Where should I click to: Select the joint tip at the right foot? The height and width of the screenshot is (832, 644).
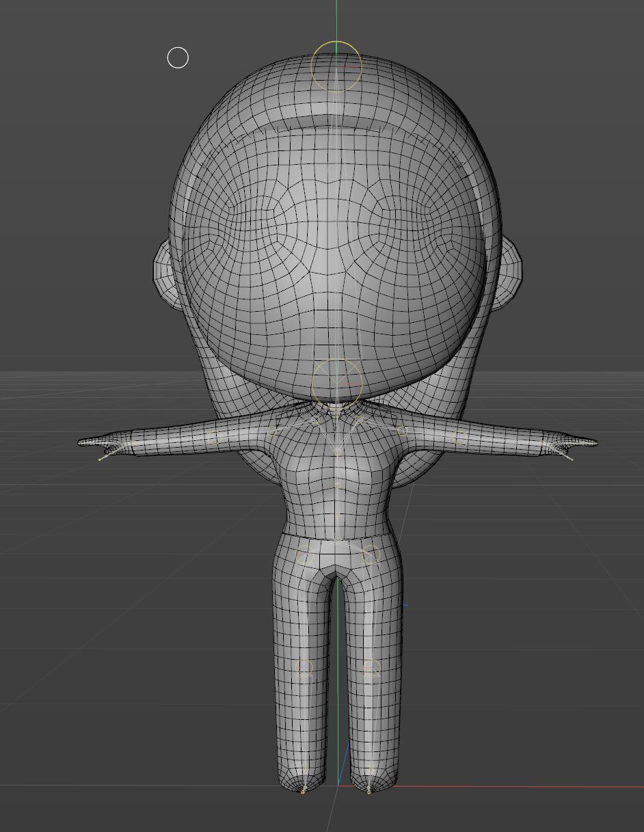[x=369, y=792]
